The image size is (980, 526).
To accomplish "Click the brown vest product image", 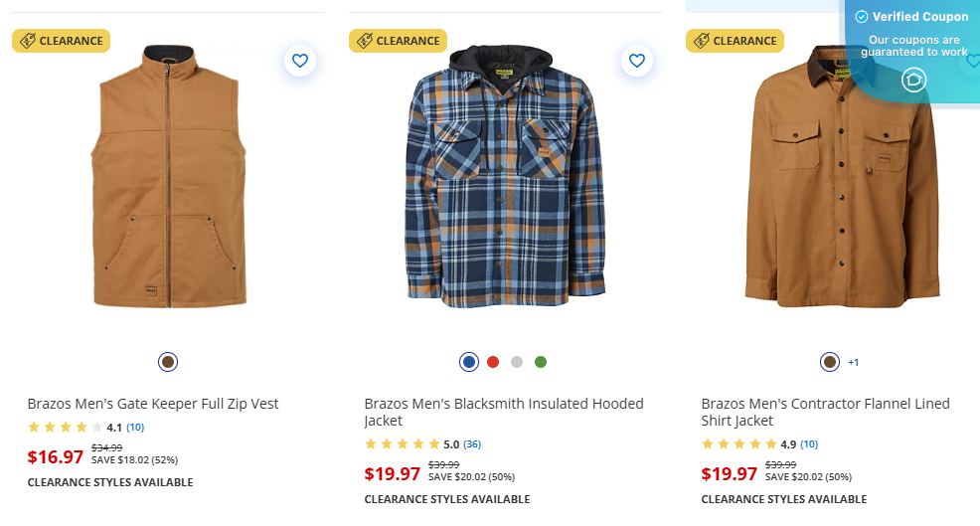I will tap(168, 179).
